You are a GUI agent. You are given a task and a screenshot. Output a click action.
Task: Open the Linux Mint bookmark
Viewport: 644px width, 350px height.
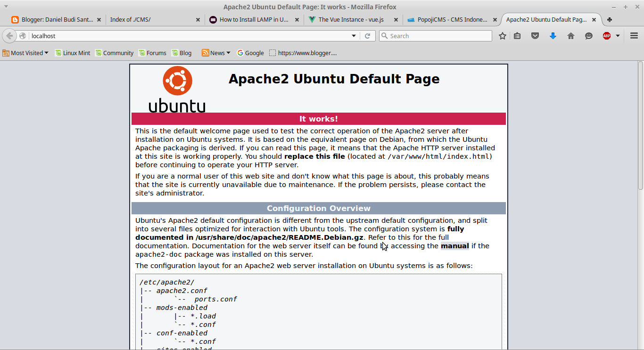pyautogui.click(x=73, y=53)
